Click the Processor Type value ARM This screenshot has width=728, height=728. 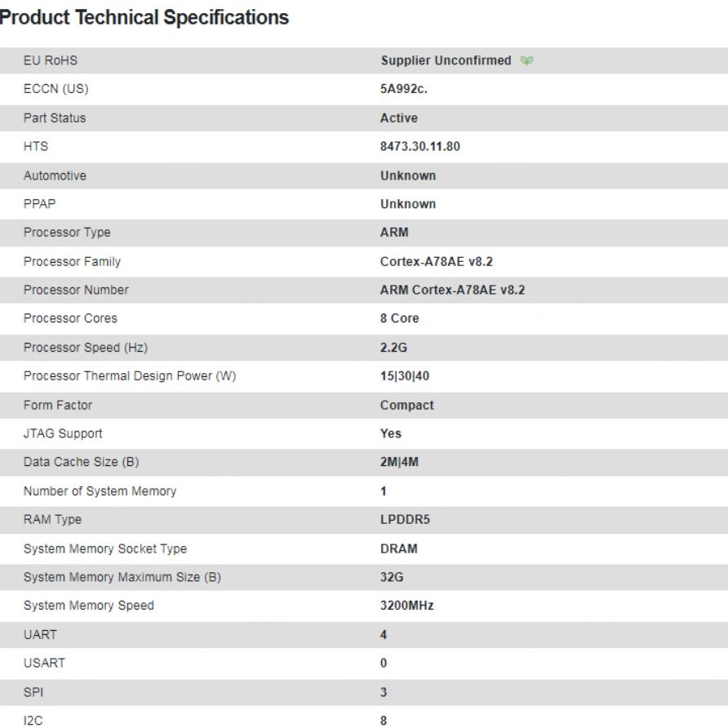click(394, 233)
